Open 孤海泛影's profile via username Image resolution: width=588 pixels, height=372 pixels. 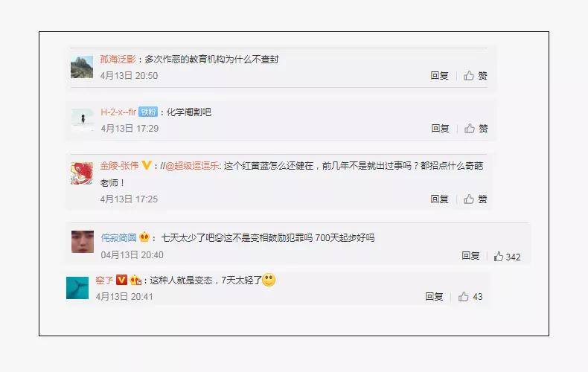tap(118, 60)
